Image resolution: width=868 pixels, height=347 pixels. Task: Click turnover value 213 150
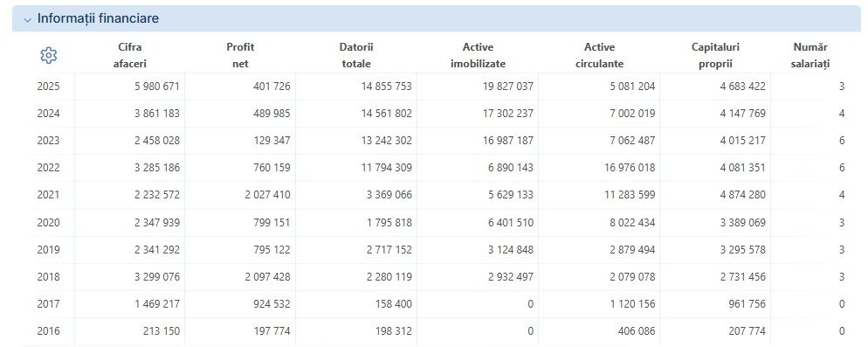[162, 331]
